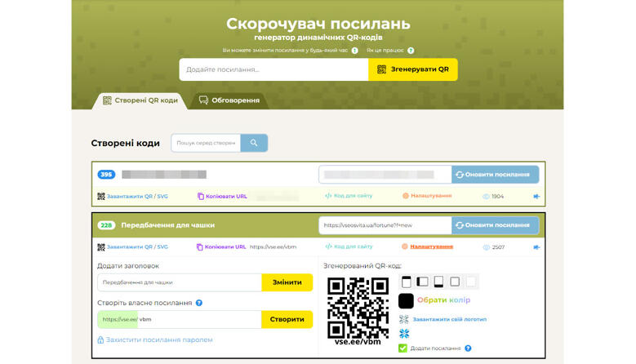Click the Передбачення для чашки row title
Screen dimensions: 636x364
click(x=168, y=225)
